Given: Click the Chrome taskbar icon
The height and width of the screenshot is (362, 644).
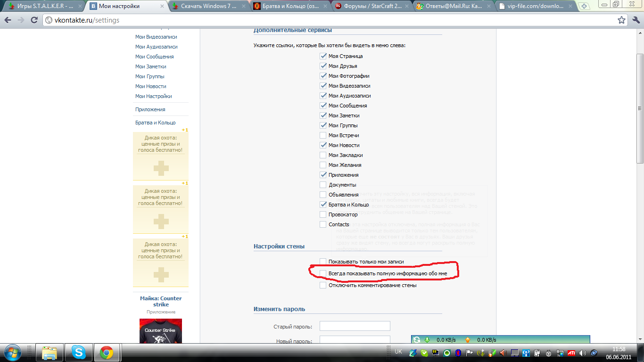Looking at the screenshot, I should [107, 353].
